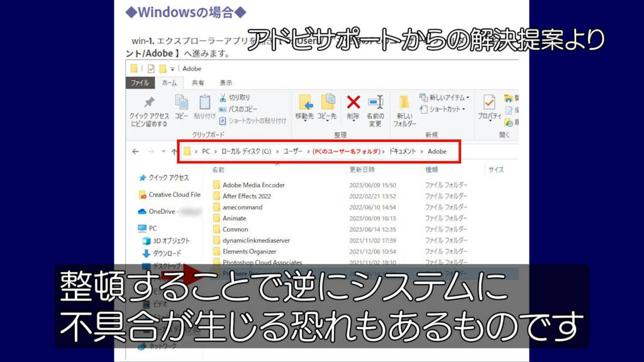Click the 貼り付け clipboard icon

point(204,102)
